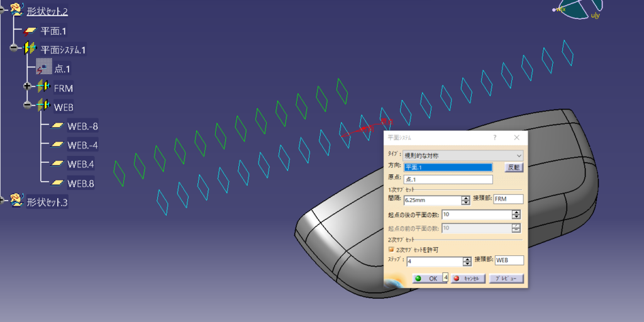Click the ステップ field showing 4
The width and height of the screenshot is (644, 322).
pyautogui.click(x=434, y=262)
